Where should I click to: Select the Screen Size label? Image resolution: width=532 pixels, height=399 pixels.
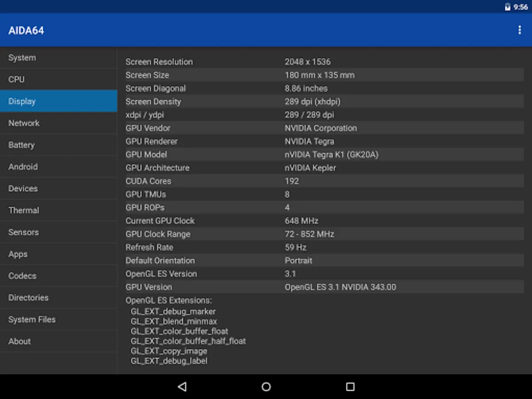[x=147, y=75]
